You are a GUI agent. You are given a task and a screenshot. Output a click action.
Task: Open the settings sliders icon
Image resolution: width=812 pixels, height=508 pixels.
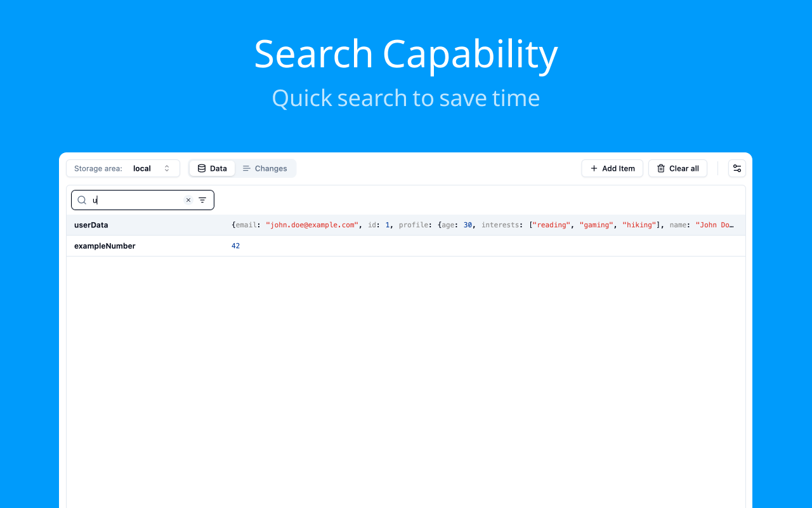[737, 168]
